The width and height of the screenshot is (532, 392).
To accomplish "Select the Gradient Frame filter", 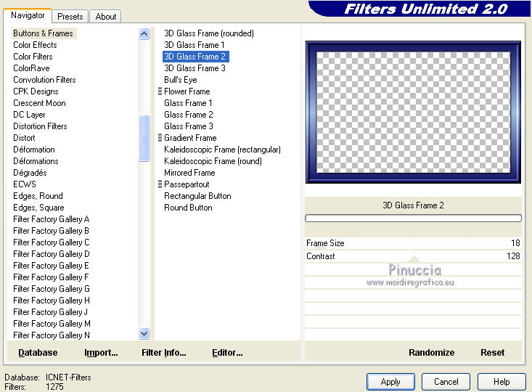I will coord(190,137).
